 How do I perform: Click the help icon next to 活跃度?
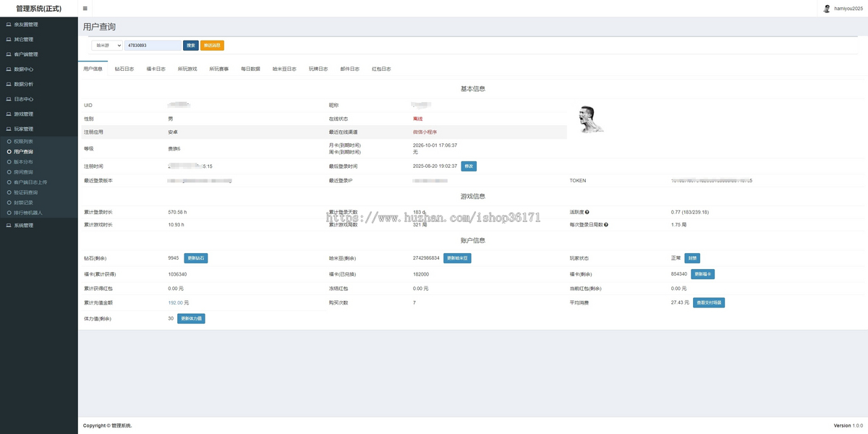pos(587,212)
